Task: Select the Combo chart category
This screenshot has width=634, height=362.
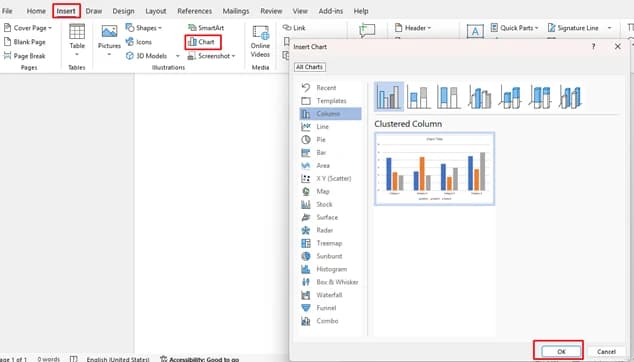Action: (x=330, y=321)
